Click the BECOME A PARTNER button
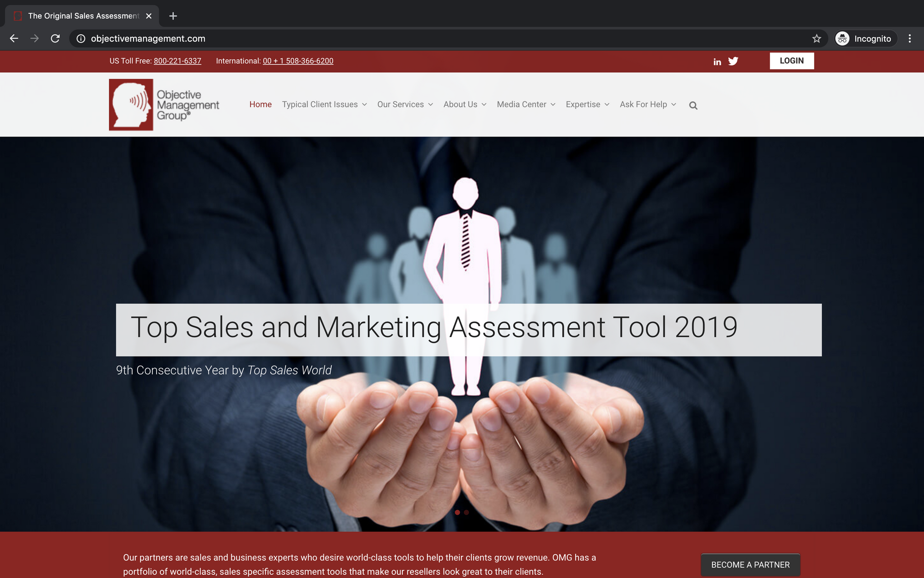This screenshot has width=924, height=578. coord(750,565)
